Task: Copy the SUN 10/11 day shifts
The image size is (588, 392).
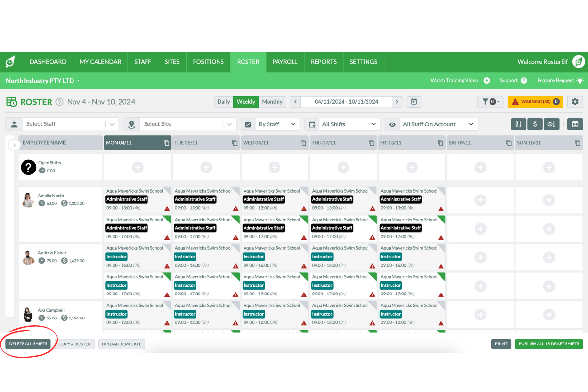Action: (x=577, y=143)
